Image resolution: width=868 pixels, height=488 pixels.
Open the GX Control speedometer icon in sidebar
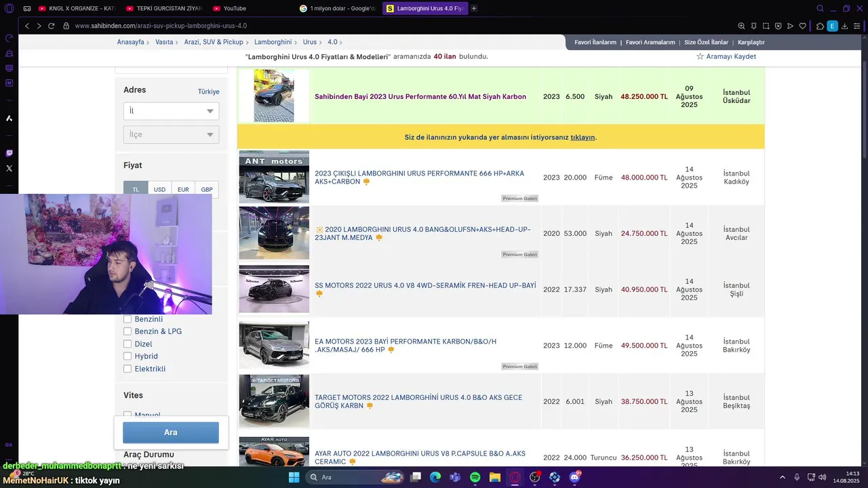point(9,39)
